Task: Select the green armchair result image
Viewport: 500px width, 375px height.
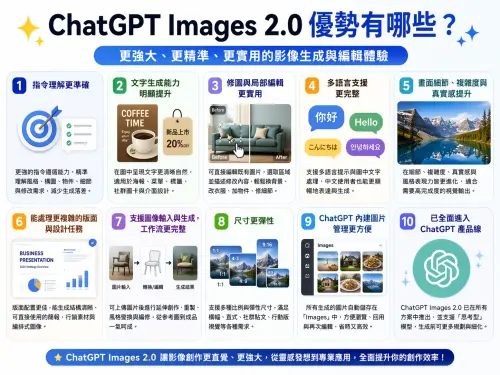Action: (x=185, y=263)
